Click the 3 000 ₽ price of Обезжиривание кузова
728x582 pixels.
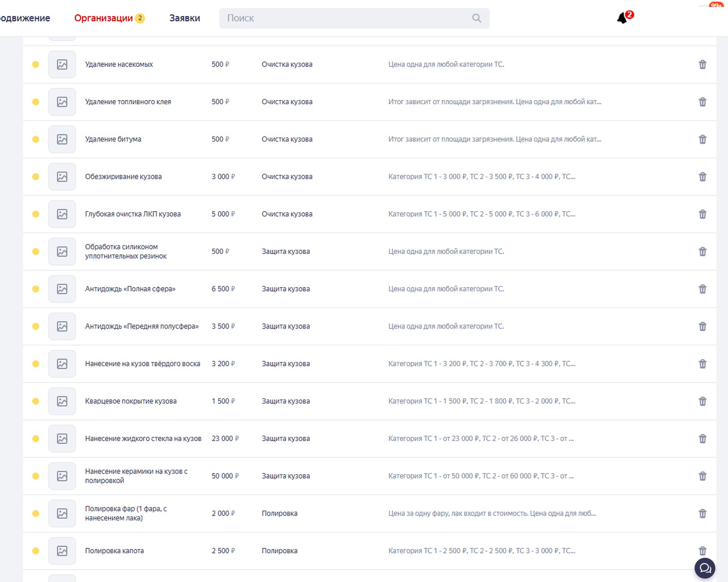[223, 177]
